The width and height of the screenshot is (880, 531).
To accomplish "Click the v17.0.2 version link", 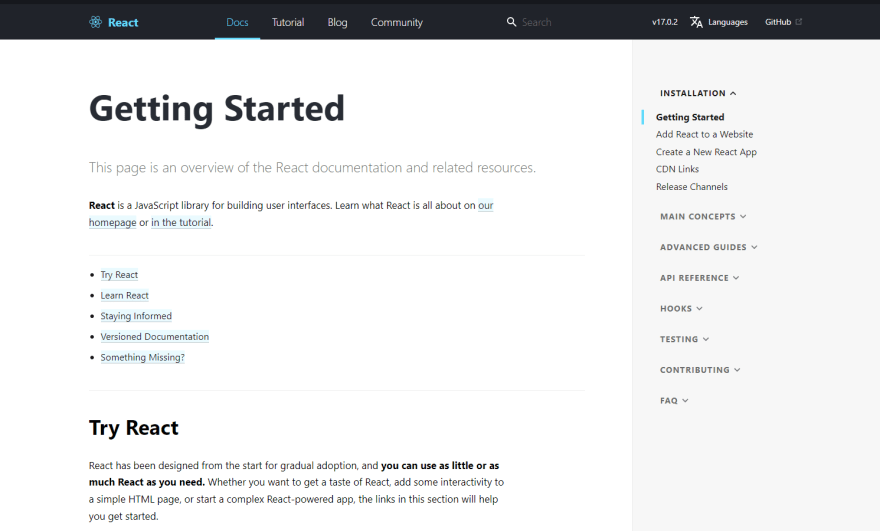I will coord(664,22).
